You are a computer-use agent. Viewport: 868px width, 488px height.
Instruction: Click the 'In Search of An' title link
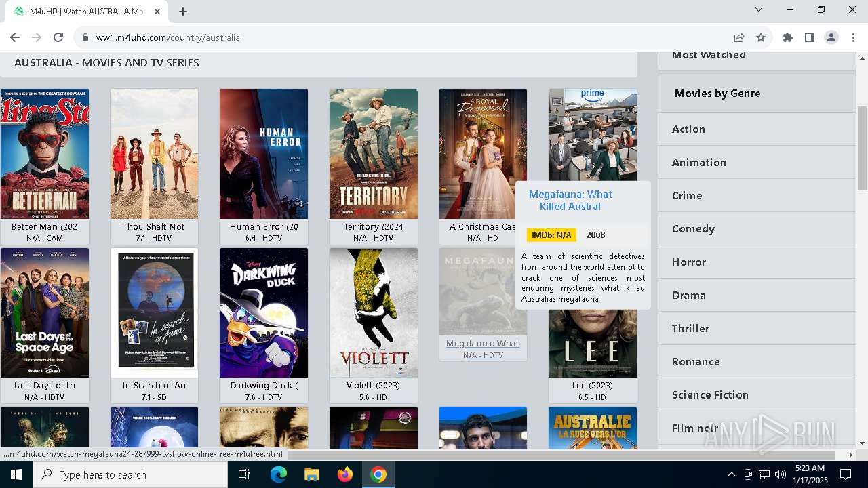coord(154,385)
